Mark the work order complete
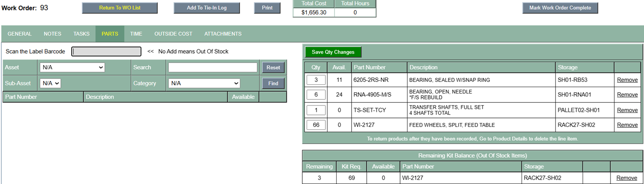Image resolution: width=644 pixels, height=184 pixels. (x=560, y=8)
